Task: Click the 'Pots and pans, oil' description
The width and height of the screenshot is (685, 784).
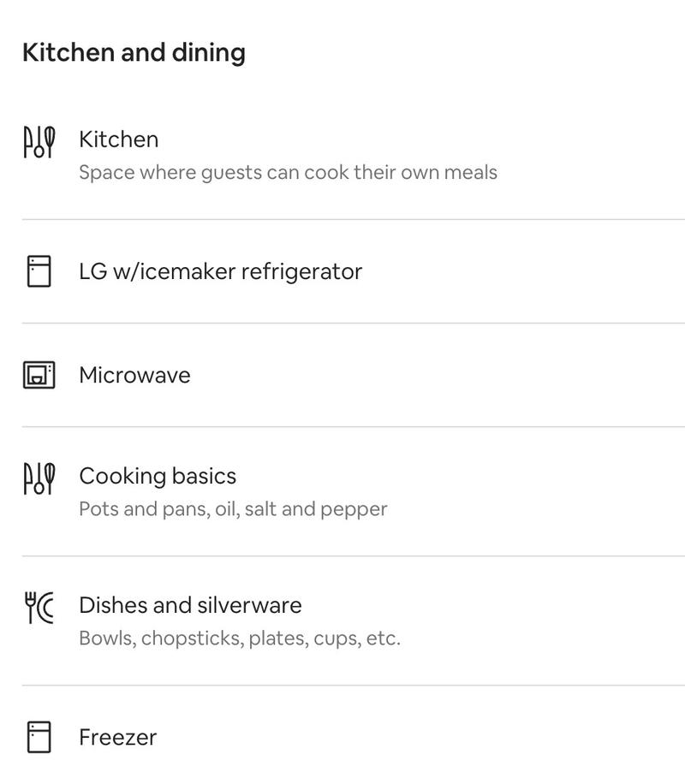Action: pos(233,508)
